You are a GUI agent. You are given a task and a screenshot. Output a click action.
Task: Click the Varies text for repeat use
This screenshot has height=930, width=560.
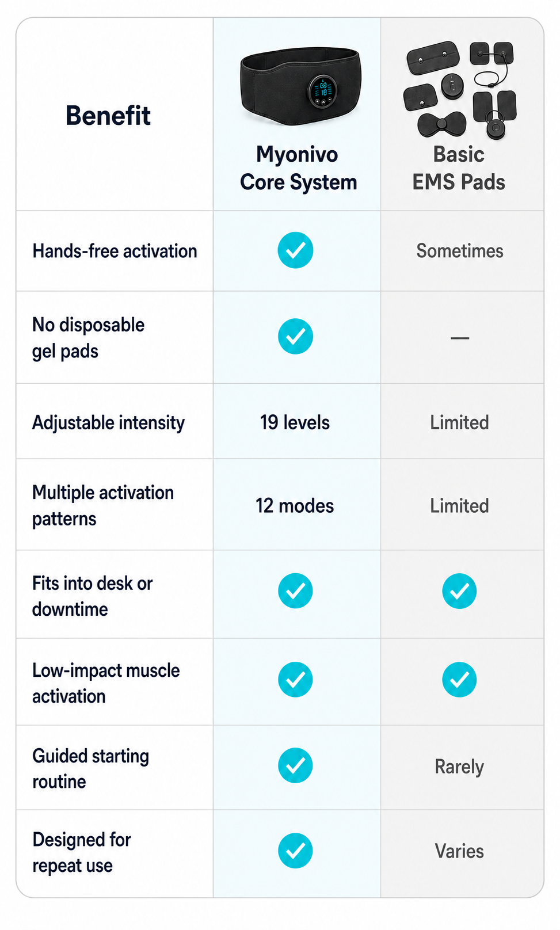pyautogui.click(x=459, y=851)
